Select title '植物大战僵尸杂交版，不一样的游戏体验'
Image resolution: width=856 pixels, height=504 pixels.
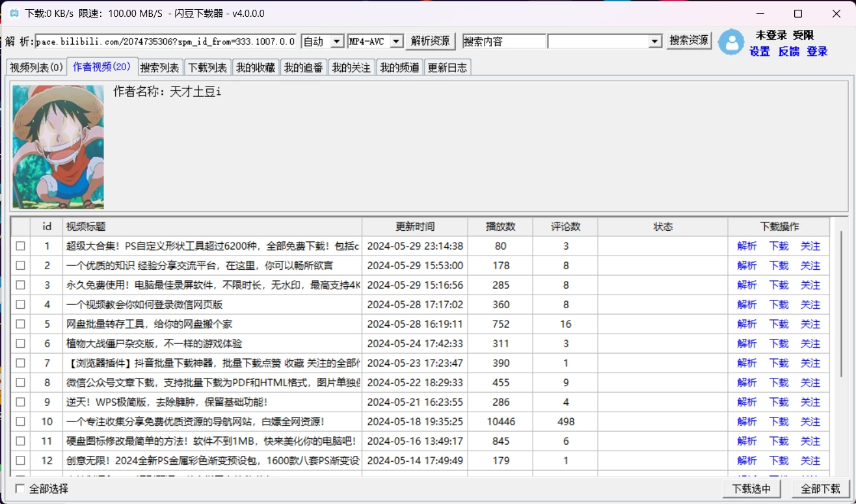coord(154,343)
